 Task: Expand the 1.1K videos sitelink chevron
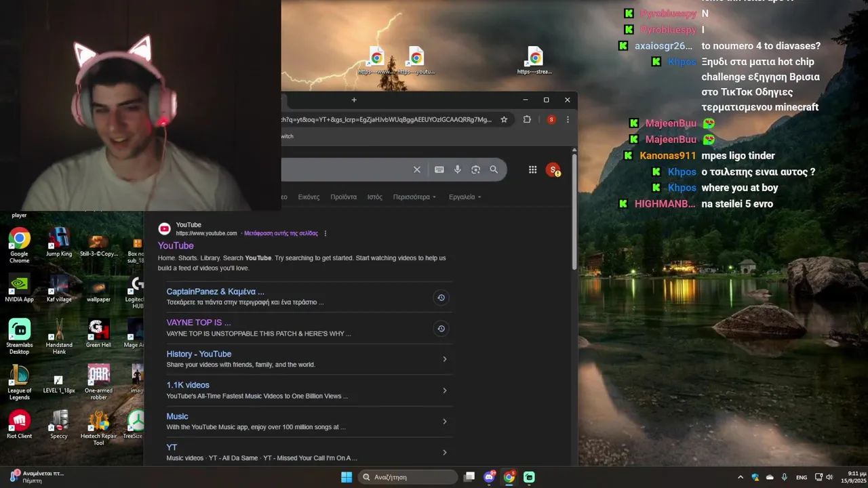click(445, 390)
